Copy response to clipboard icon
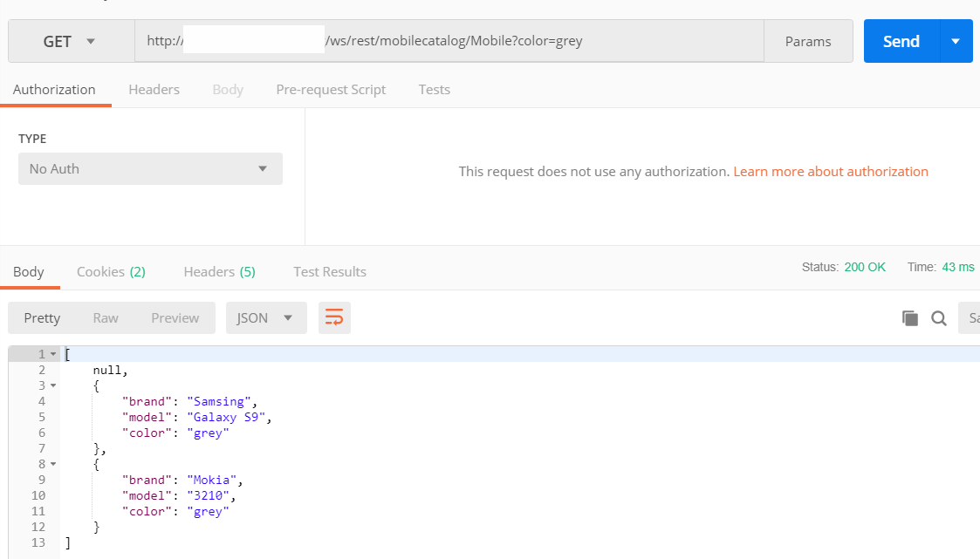The image size is (980, 559). [x=910, y=318]
